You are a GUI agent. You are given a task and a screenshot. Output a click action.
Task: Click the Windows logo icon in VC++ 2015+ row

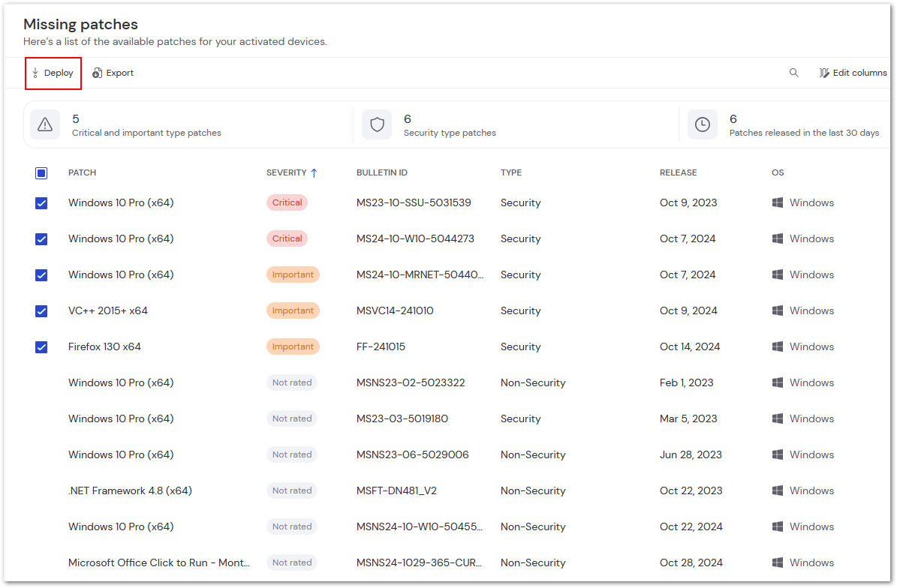coord(778,310)
